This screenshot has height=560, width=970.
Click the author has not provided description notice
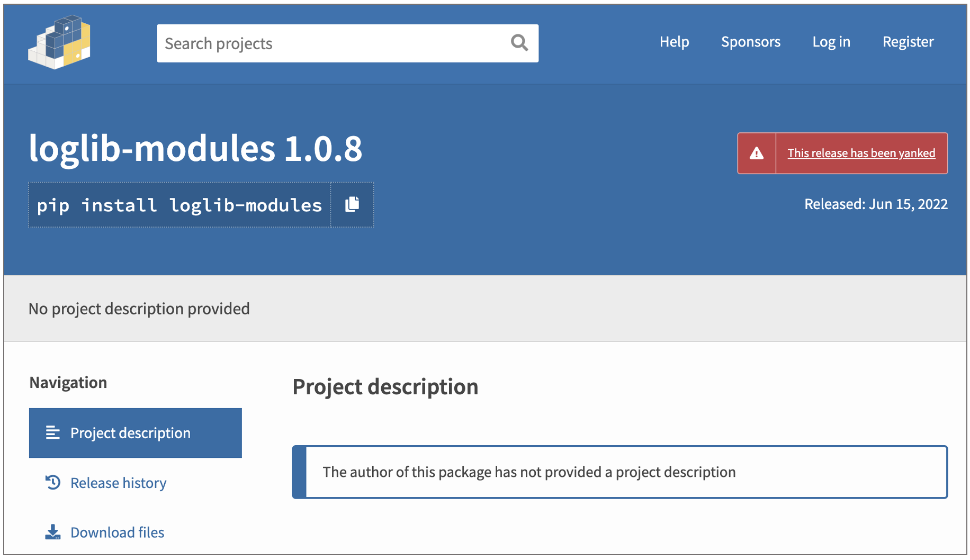tap(529, 472)
